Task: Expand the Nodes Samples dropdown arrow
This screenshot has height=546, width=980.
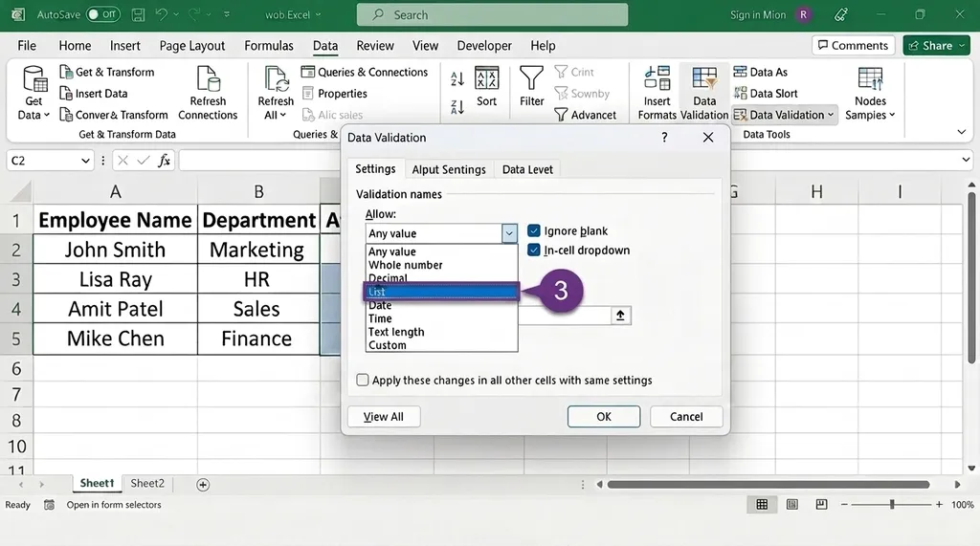Action: [892, 115]
